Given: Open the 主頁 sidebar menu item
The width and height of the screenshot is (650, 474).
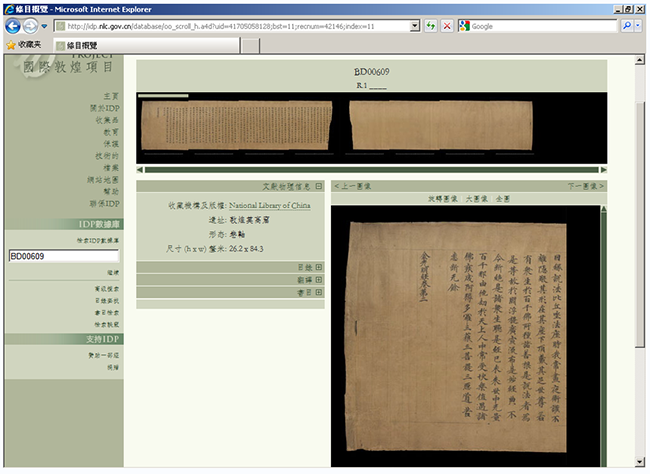Looking at the screenshot, I should (x=111, y=96).
